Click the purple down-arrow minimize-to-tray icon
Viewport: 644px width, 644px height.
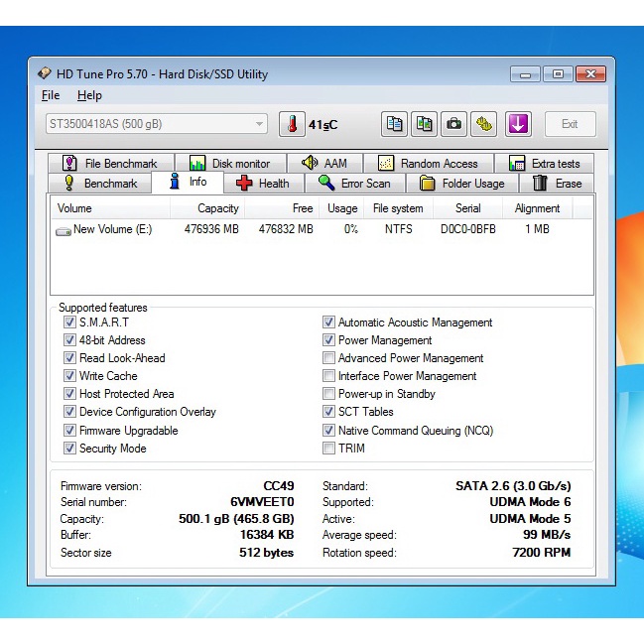coord(518,124)
